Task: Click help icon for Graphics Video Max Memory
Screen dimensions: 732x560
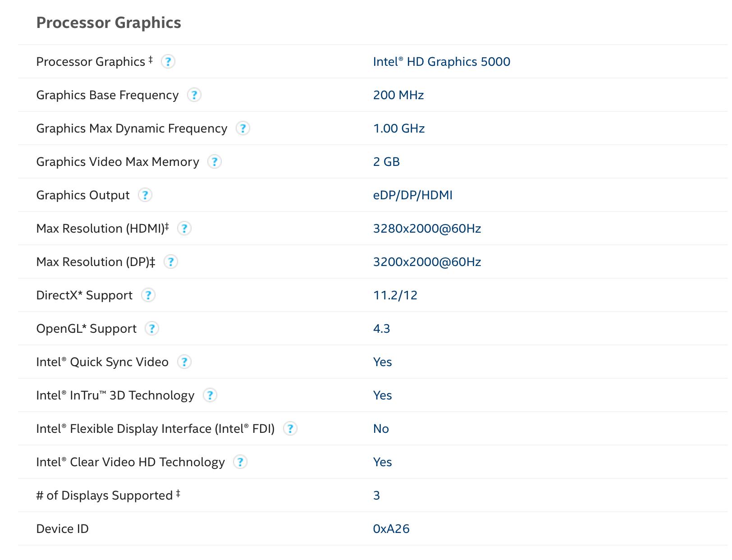Action: [x=215, y=161]
